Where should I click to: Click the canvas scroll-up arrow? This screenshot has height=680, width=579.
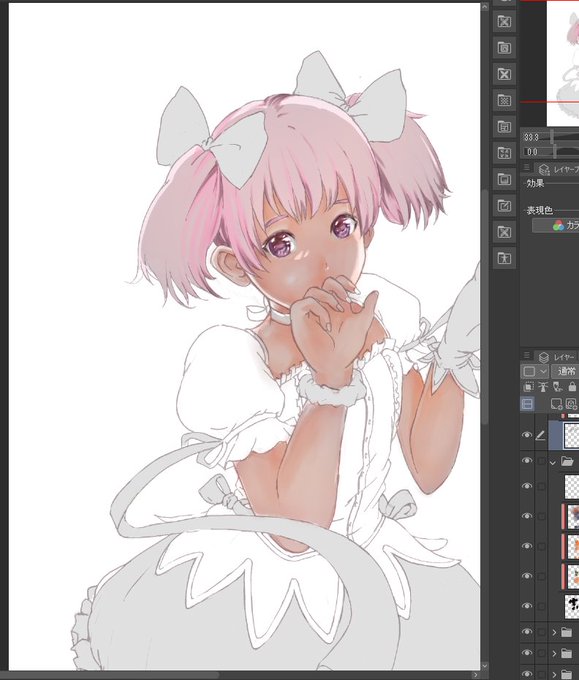pyautogui.click(x=485, y=6)
